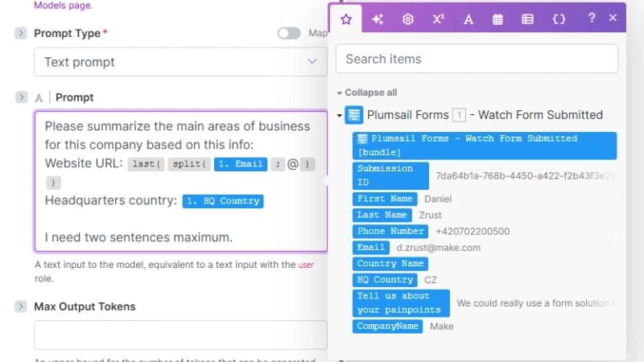
Task: Close the mapping panel
Action: 613,18
